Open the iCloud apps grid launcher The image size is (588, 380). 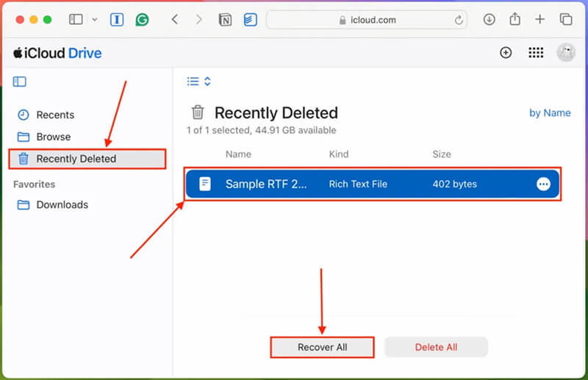point(536,53)
